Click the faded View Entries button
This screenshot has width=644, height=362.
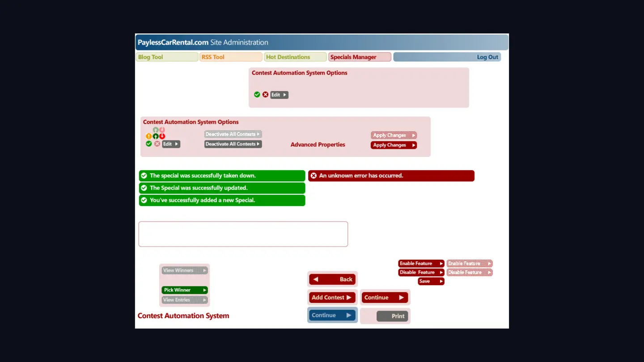[185, 300]
